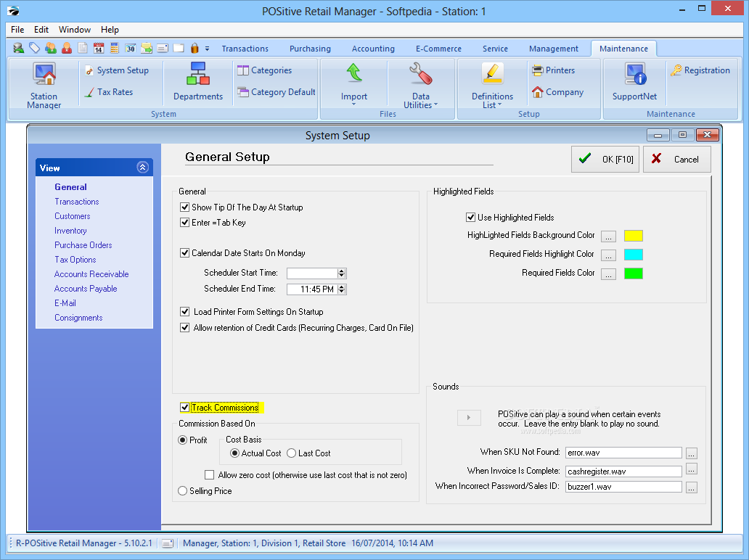The image size is (749, 560).
Task: Switch to the Transactions ribbon tab
Action: (x=245, y=49)
